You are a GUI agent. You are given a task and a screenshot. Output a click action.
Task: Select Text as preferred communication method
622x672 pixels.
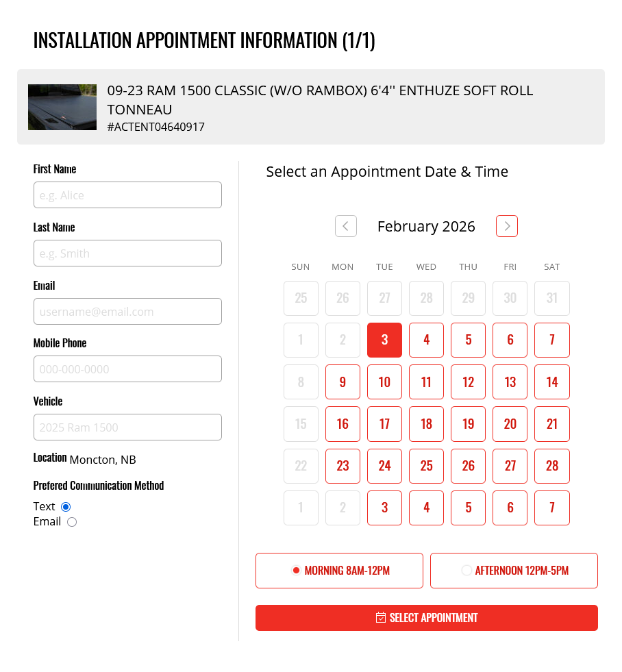pyautogui.click(x=66, y=507)
